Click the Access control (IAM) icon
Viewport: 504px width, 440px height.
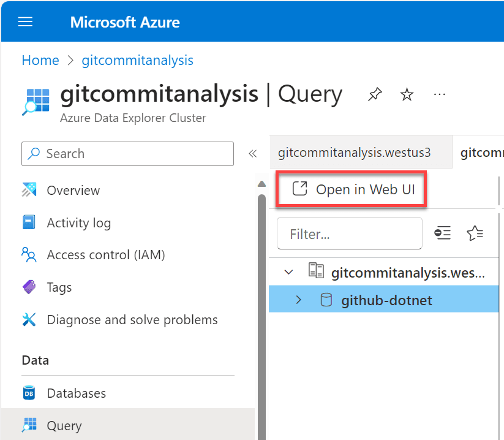(28, 254)
